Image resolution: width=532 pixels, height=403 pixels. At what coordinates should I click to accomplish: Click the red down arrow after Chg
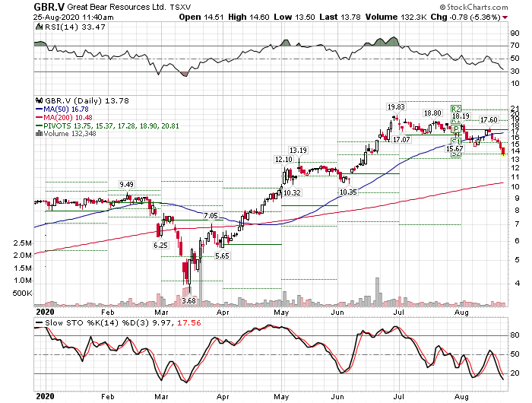[505, 17]
